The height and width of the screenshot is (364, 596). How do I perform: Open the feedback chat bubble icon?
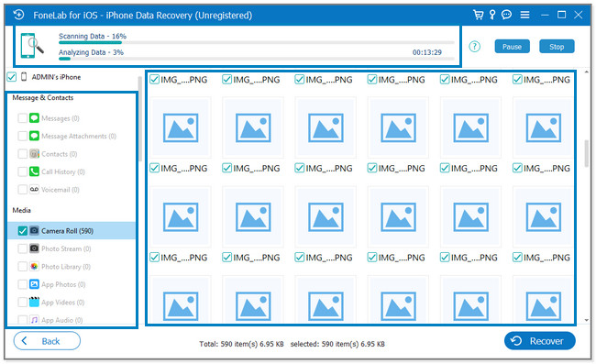pyautogui.click(x=506, y=15)
